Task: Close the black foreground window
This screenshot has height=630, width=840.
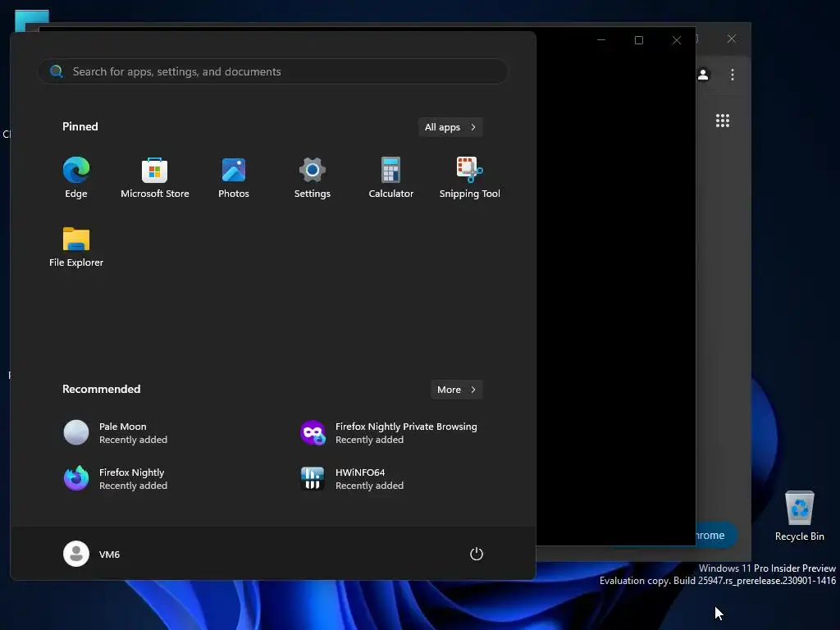Action: (677, 40)
